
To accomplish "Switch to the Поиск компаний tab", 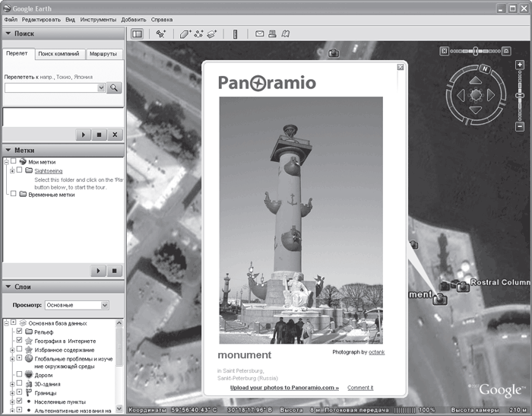I will point(59,54).
